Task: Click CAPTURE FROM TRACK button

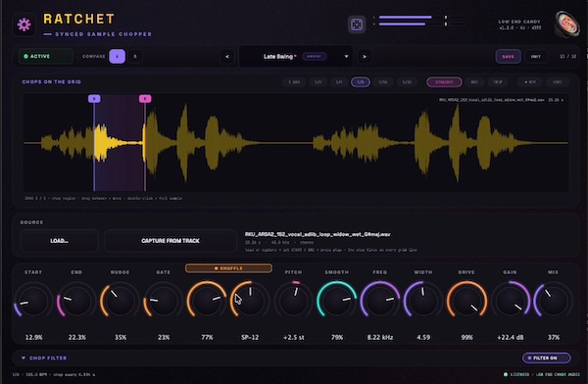Action: pyautogui.click(x=171, y=241)
